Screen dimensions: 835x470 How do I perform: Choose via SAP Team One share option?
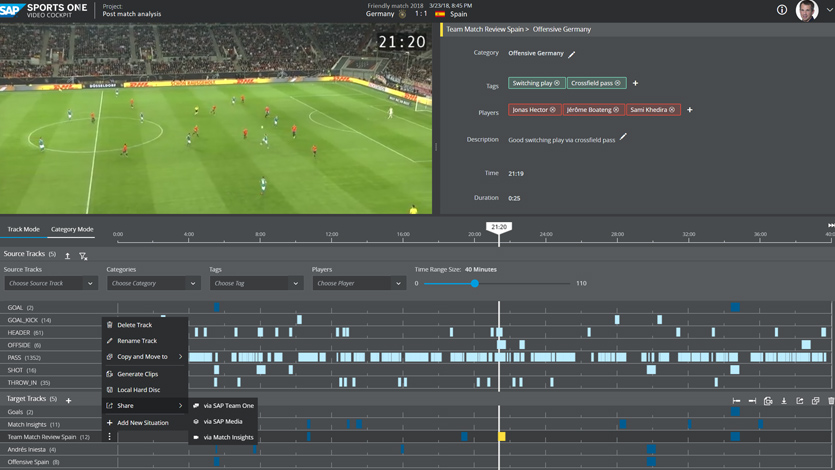[228, 406]
